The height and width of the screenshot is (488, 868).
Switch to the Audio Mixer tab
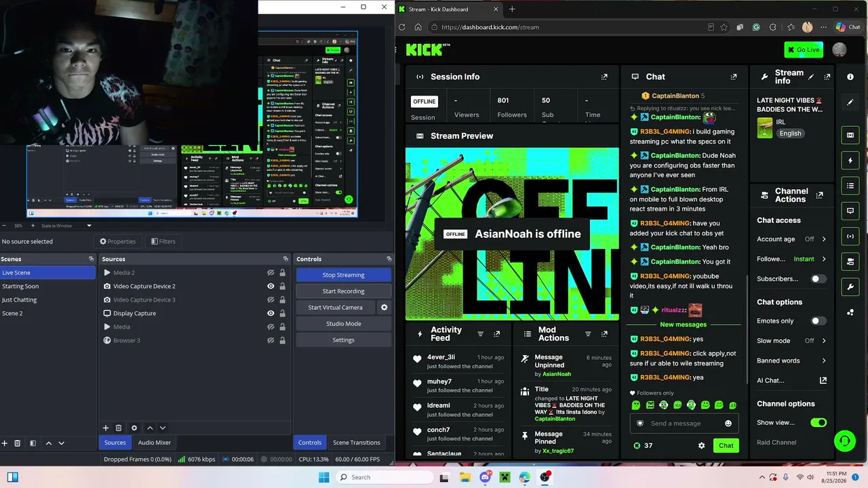point(155,443)
